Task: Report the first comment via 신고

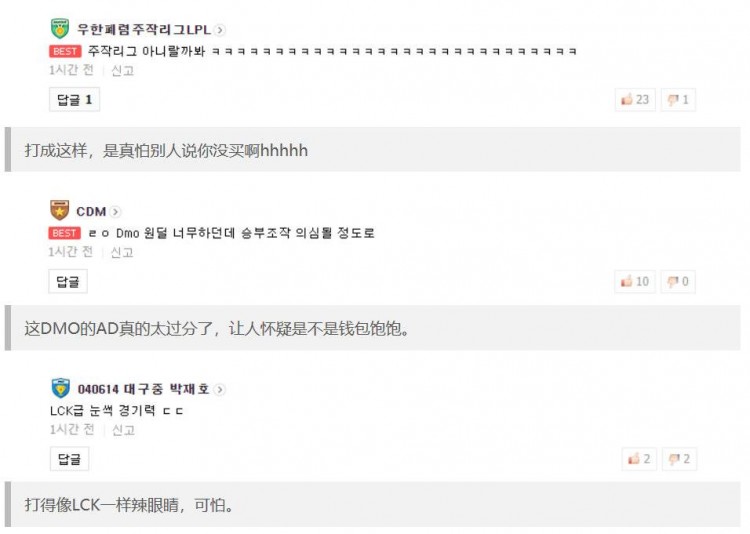Action: point(122,71)
